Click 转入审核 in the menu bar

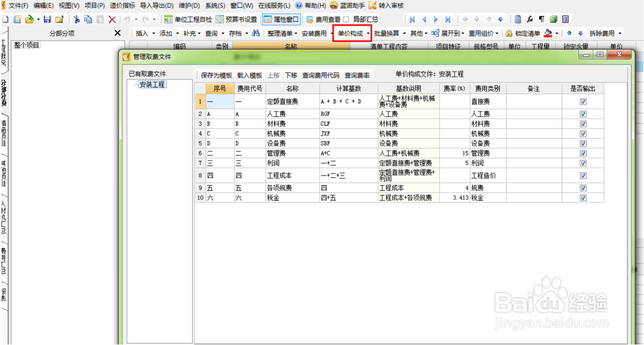(x=386, y=6)
